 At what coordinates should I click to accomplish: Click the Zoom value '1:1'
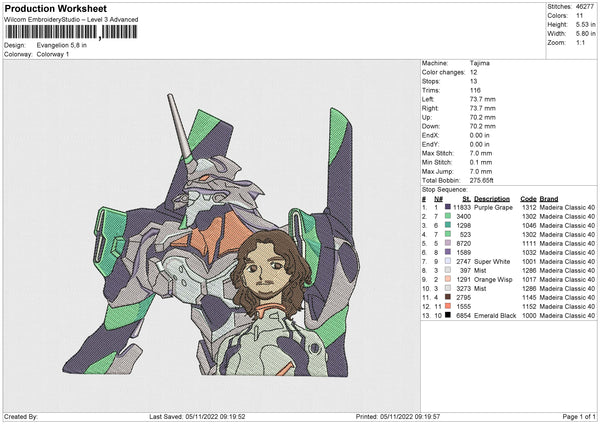pyautogui.click(x=580, y=42)
